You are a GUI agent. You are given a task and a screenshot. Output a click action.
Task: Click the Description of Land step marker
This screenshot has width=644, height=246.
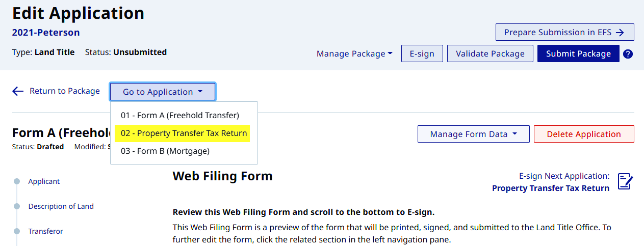coord(17,206)
